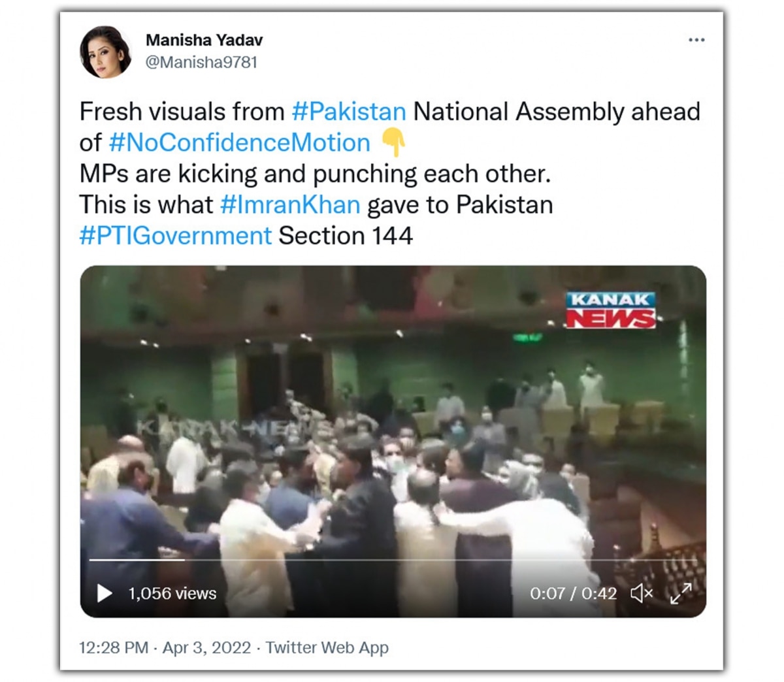Viewport: 784px width, 682px height.
Task: Unmute the video using the speaker icon
Action: click(642, 593)
